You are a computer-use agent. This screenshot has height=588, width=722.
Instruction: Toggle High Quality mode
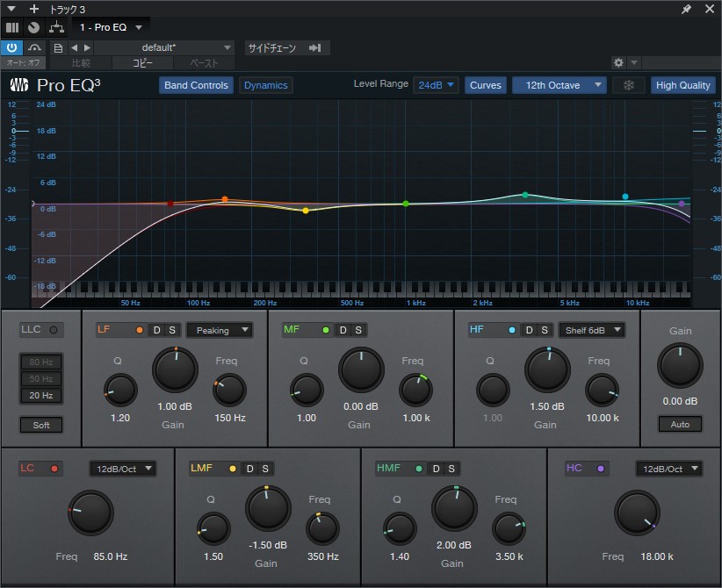point(682,85)
